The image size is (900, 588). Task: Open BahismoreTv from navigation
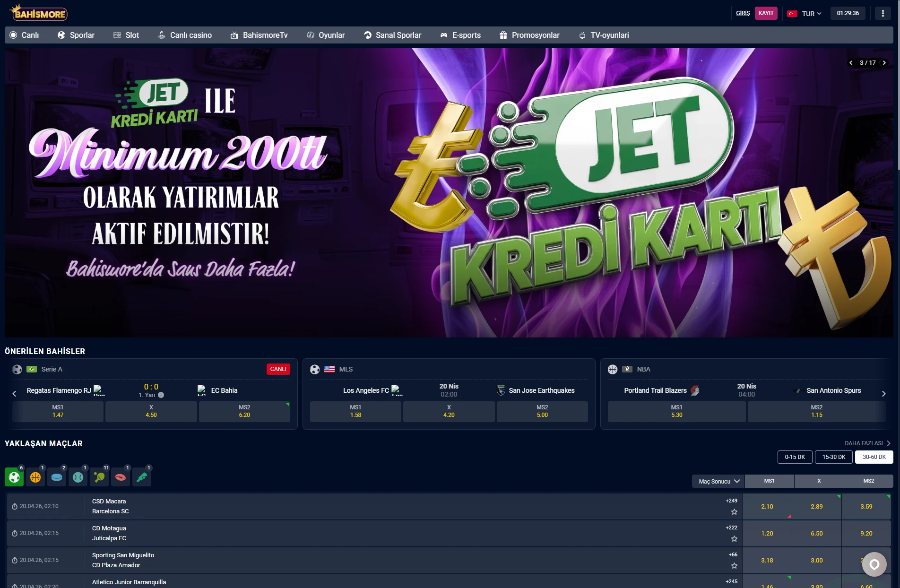point(259,35)
